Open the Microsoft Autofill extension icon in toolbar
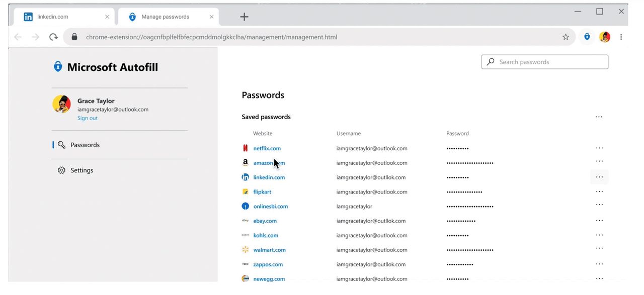The width and height of the screenshot is (644, 295). click(587, 37)
